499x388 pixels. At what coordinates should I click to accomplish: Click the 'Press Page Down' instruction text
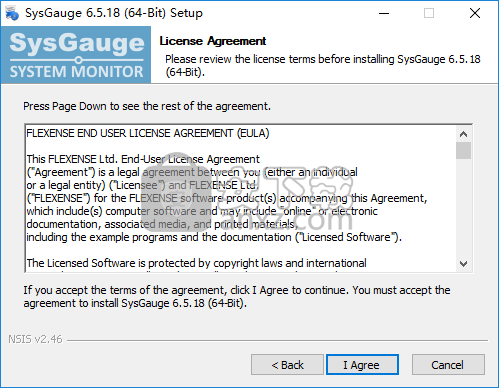click(147, 106)
